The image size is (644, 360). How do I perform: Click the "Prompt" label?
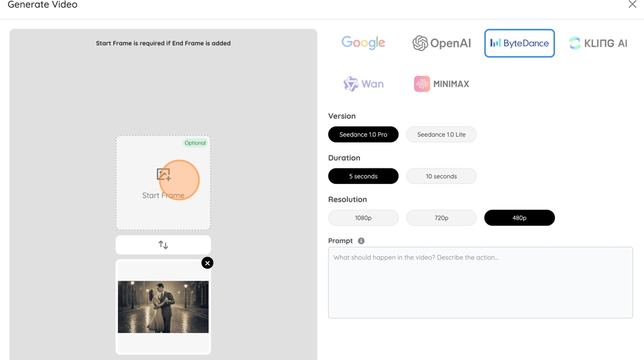point(340,241)
